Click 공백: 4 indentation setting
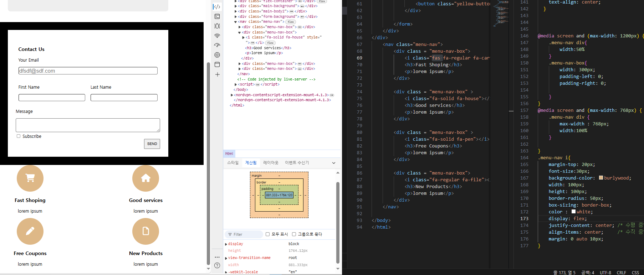 point(587,273)
